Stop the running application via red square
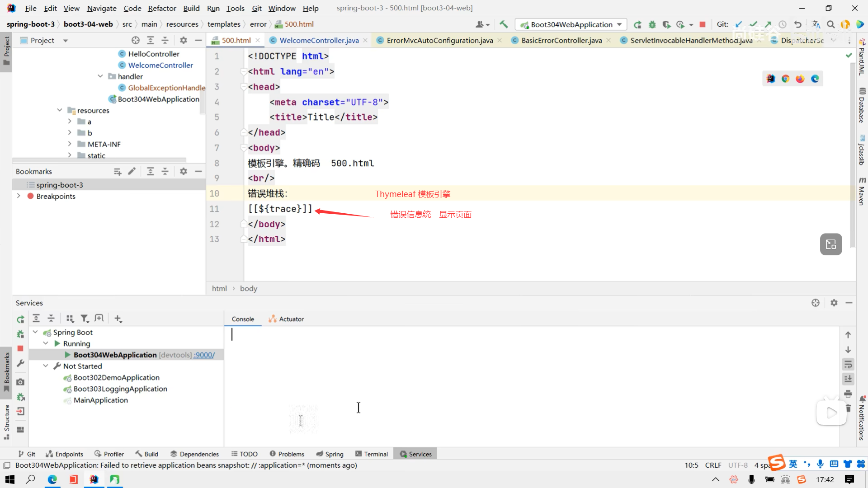 pyautogui.click(x=703, y=24)
